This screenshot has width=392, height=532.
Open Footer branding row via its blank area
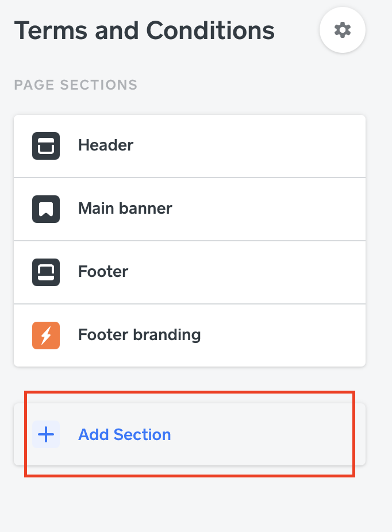(287, 336)
